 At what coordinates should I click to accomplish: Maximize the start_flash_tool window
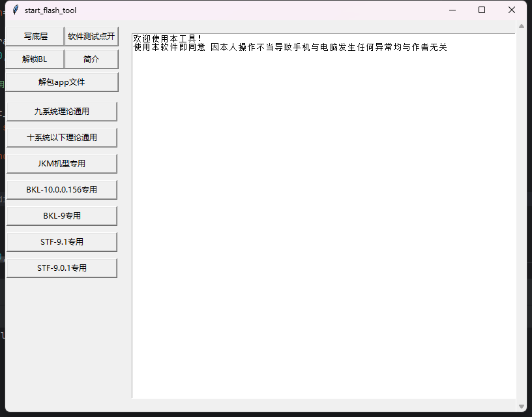coord(481,10)
